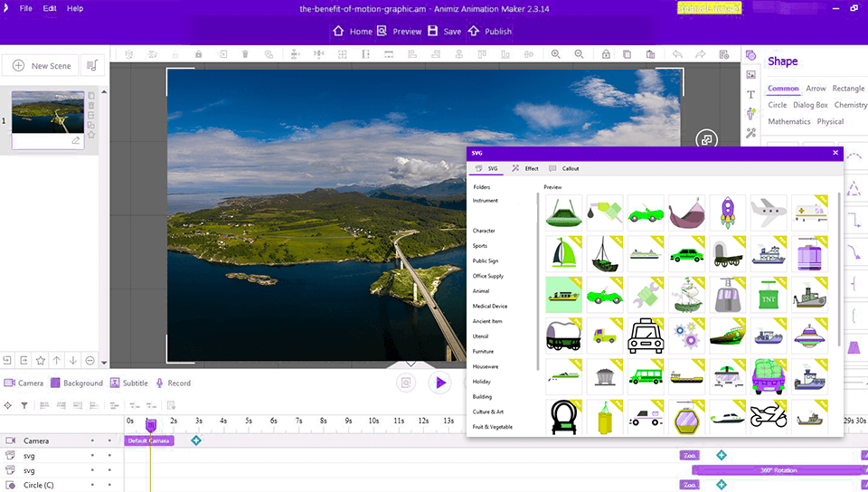Select the rocket SVG graphic
The width and height of the screenshot is (868, 492).
728,213
